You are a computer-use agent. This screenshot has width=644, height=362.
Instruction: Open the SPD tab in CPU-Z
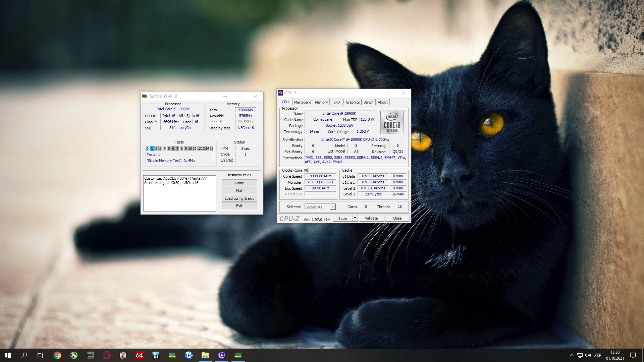[336, 102]
